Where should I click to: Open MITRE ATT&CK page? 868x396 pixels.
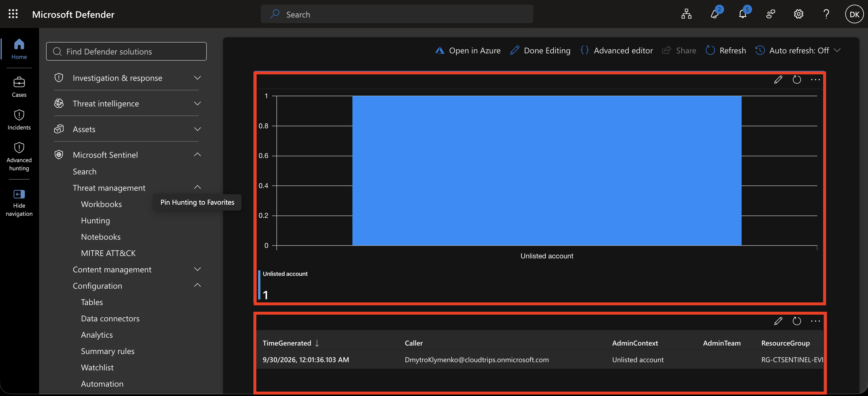[108, 253]
